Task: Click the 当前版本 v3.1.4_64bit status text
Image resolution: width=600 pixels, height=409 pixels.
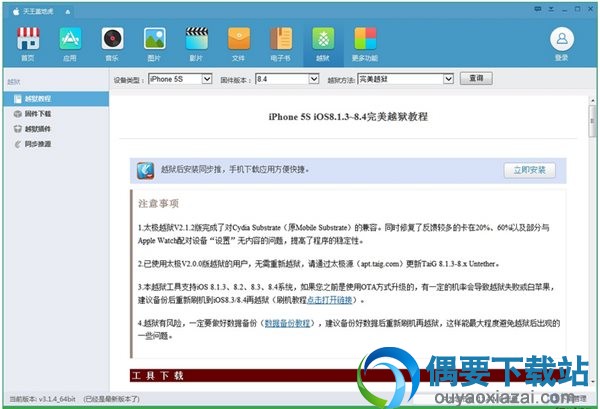Action: [42, 399]
